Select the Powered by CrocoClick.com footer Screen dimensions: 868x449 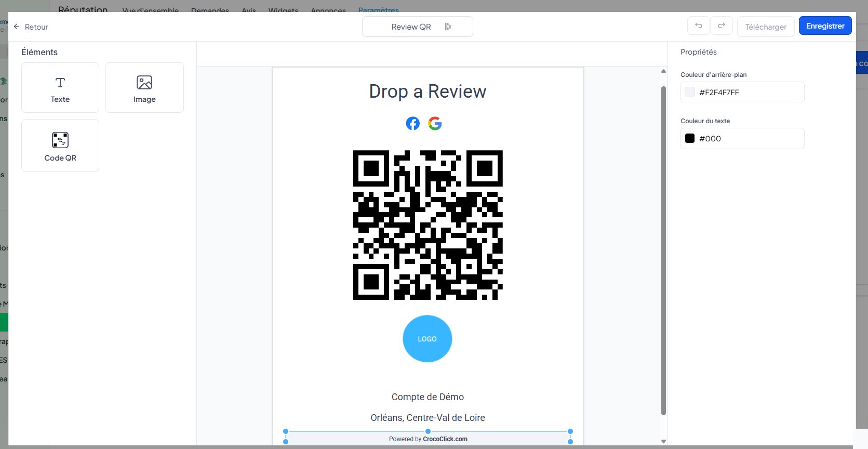click(x=428, y=439)
